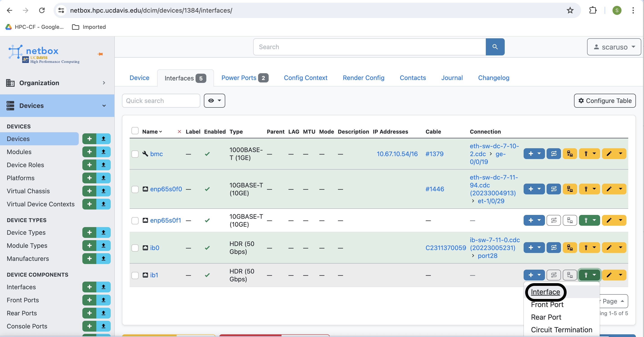Screen dimensions: 644x337
Task: Bookmark page with the star icon
Action: (x=570, y=10)
